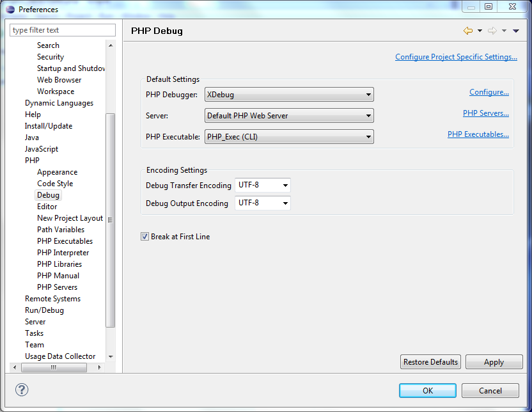Select PHP Executables tree item
The image size is (532, 412).
pos(65,241)
